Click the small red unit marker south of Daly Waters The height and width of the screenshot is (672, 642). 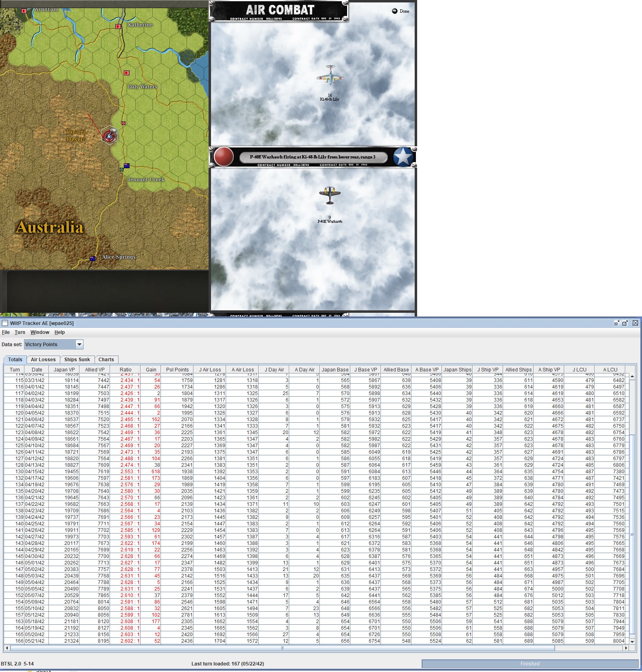pyautogui.click(x=123, y=123)
